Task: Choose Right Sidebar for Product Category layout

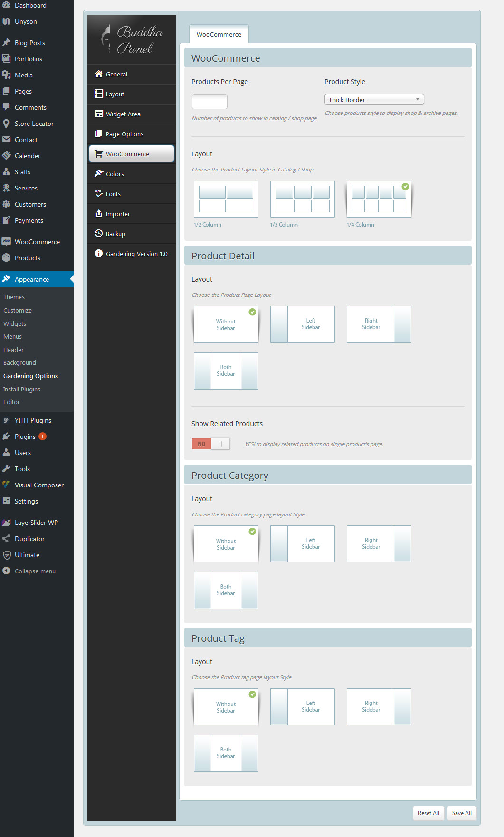Action: tap(379, 544)
